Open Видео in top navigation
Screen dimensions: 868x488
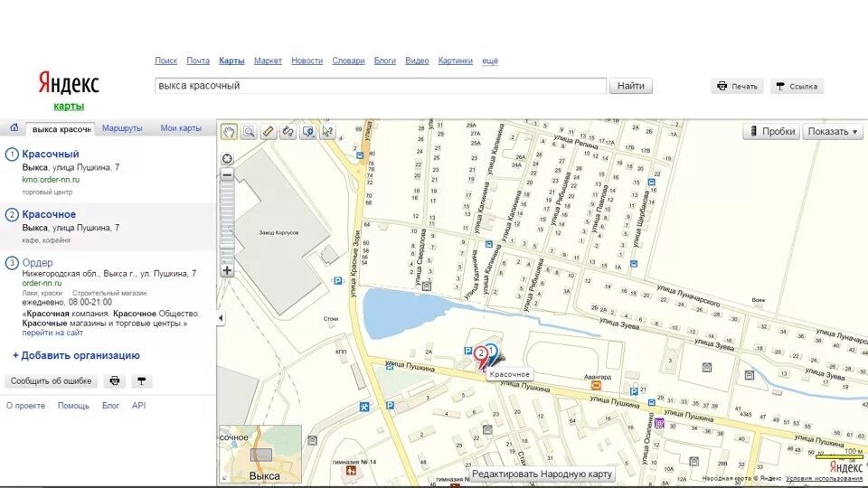click(x=417, y=61)
